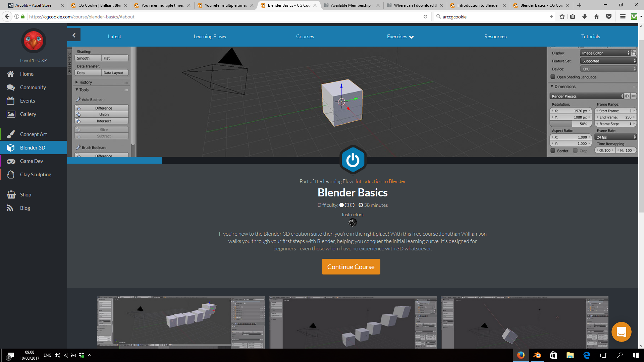Open the Shop basket icon
Screen dimensions: 644x362
(x=11, y=195)
